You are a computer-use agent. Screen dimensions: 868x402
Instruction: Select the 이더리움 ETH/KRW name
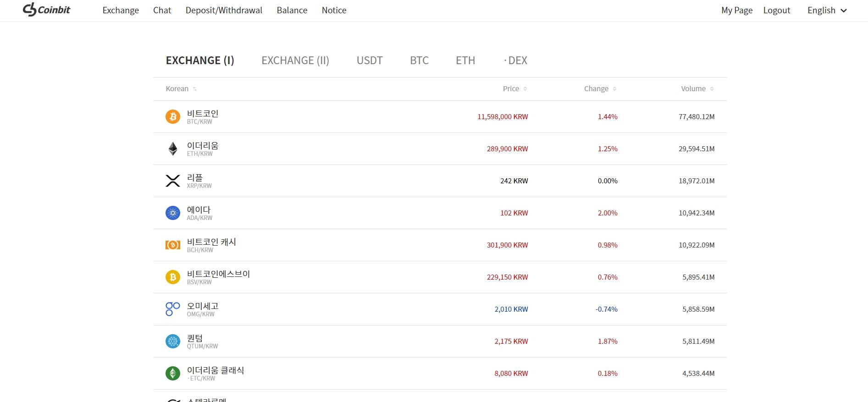[x=203, y=149]
